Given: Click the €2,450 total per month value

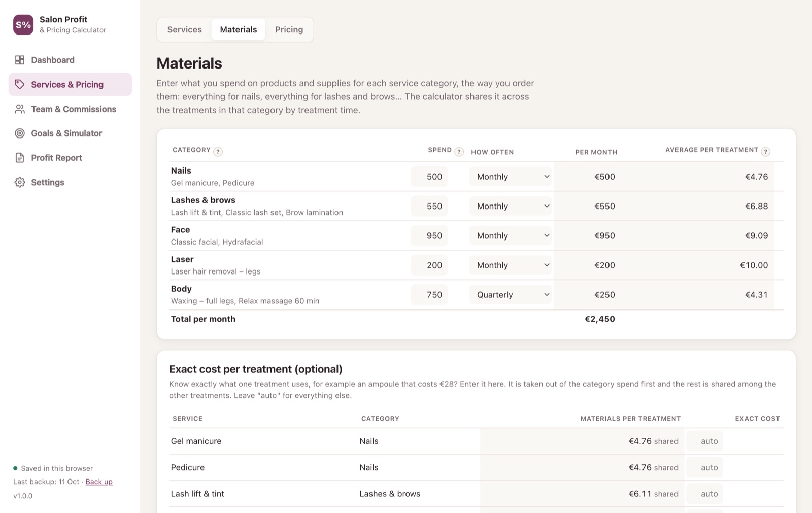Looking at the screenshot, I should point(600,319).
